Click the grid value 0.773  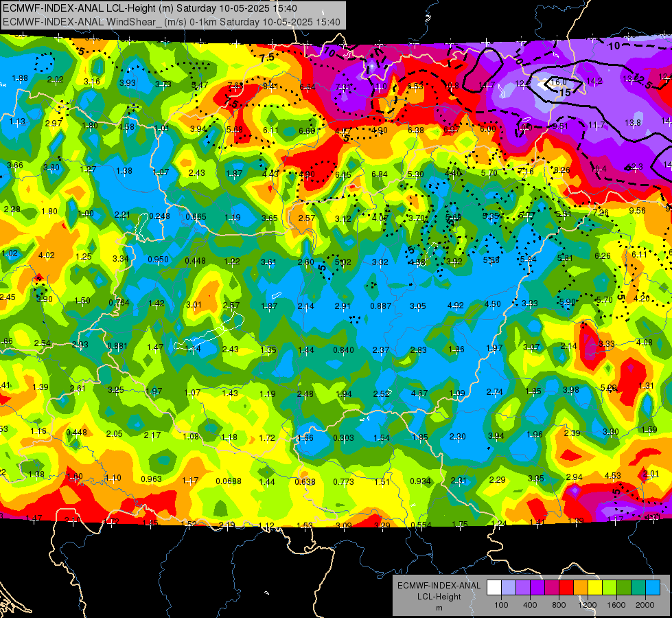coord(344,482)
